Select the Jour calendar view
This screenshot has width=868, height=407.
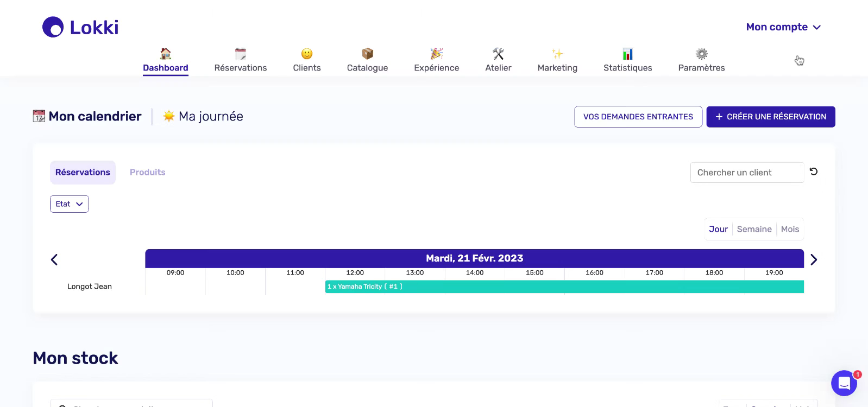tap(718, 229)
